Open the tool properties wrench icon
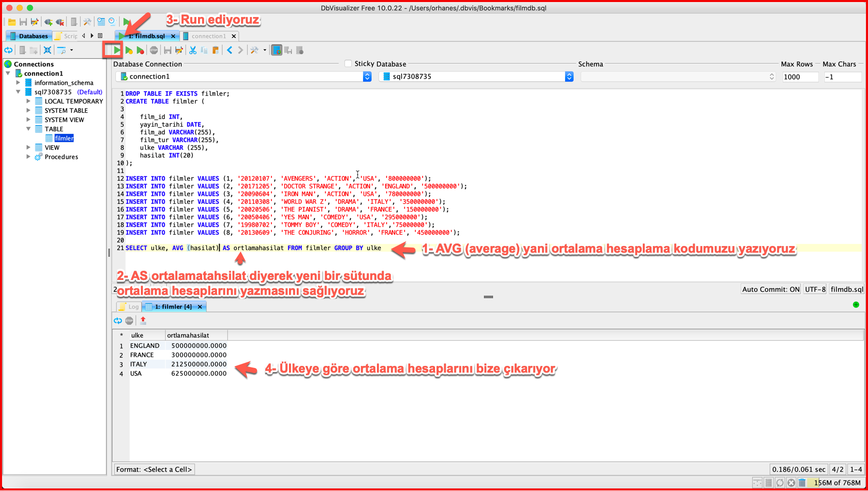Viewport: 868px width, 491px height. 87,22
